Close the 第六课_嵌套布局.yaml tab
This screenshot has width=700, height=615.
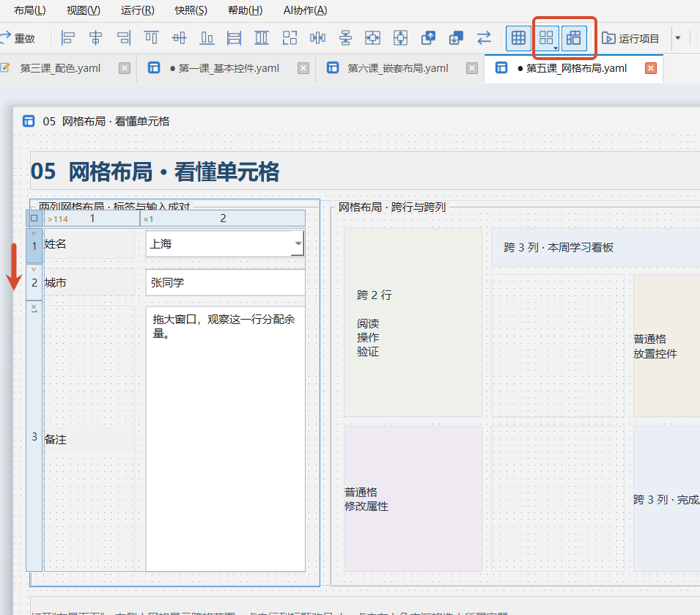[x=472, y=68]
